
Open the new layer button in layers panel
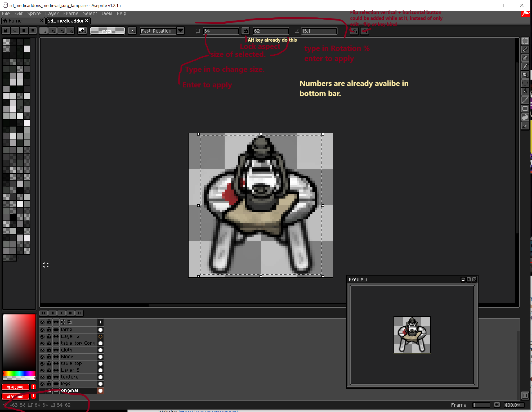point(70,322)
